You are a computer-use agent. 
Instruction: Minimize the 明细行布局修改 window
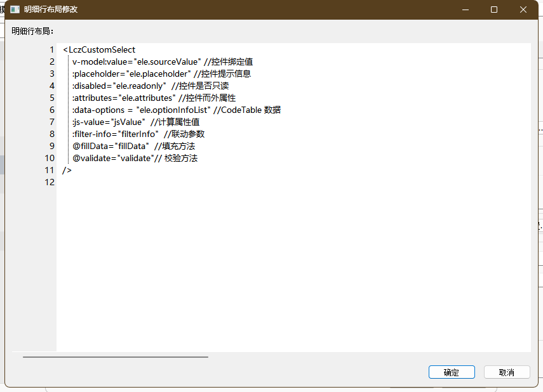pos(466,10)
